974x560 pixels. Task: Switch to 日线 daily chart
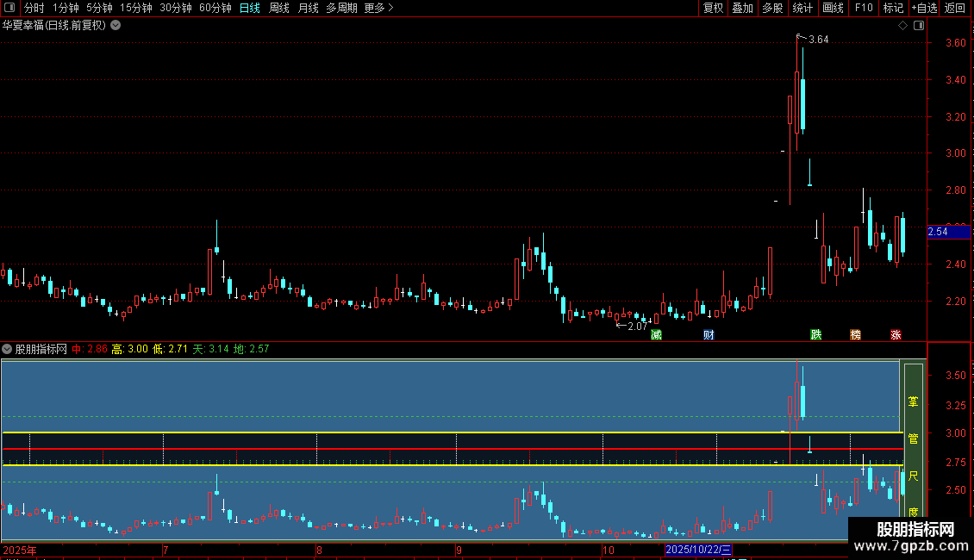(x=250, y=8)
